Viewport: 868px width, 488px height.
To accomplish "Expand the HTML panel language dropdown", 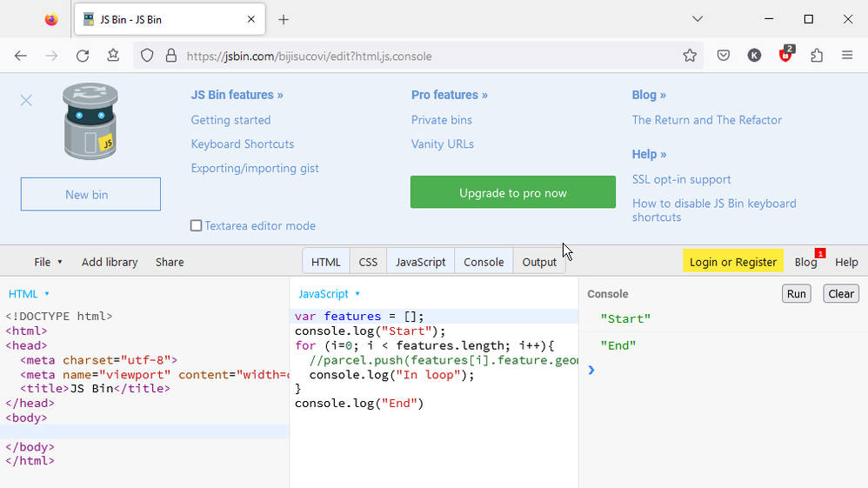I will (x=29, y=293).
